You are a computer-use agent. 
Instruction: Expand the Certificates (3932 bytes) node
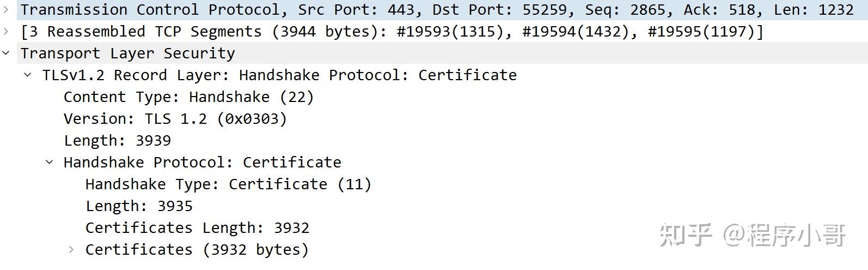[x=71, y=249]
